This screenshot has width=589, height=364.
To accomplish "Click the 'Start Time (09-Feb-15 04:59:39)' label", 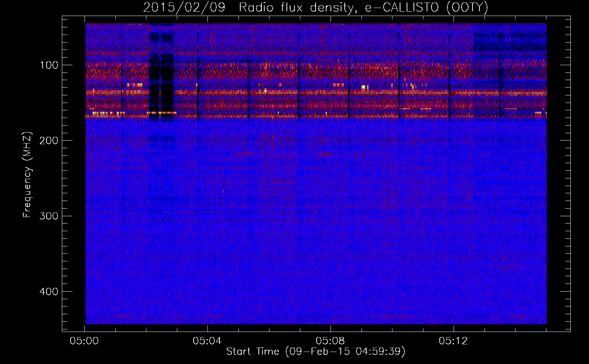I will pos(316,352).
